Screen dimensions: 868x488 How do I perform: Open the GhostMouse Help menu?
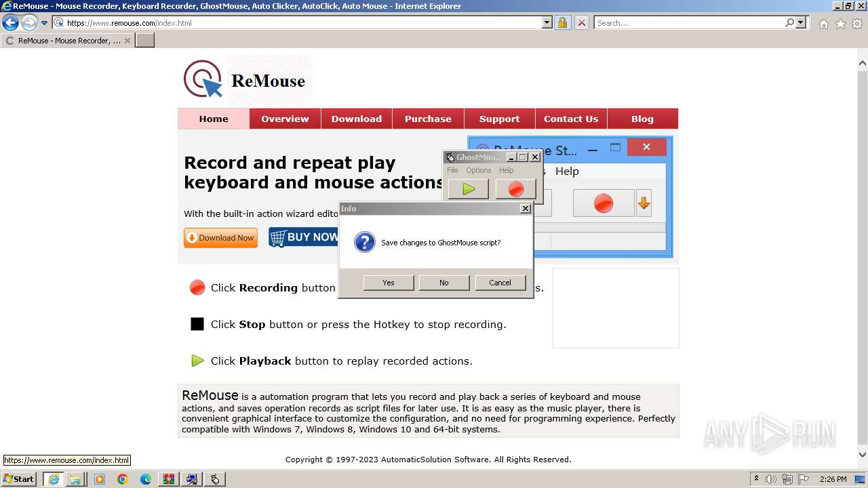point(507,170)
